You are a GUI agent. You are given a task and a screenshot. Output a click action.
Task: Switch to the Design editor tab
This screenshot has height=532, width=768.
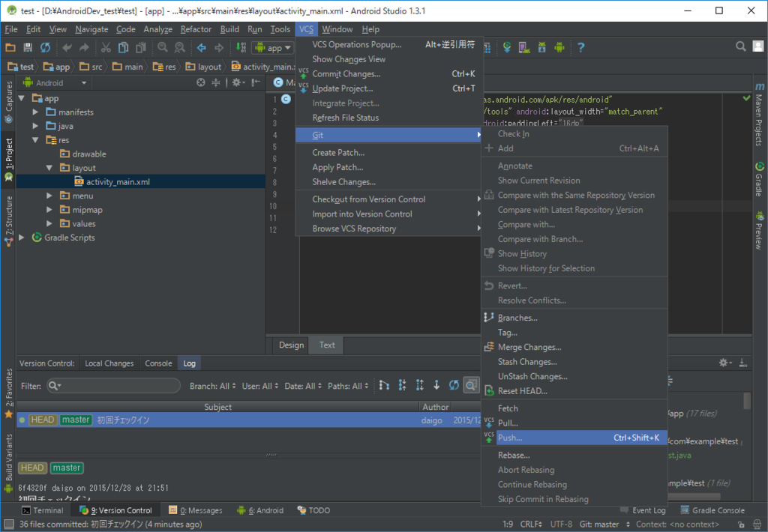(x=291, y=345)
